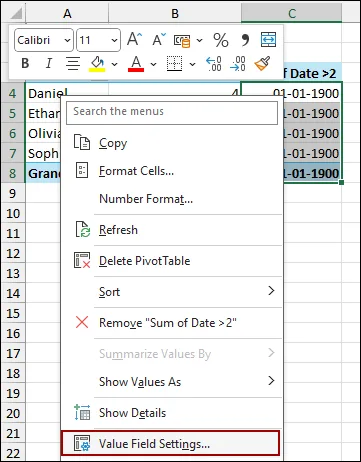Click the Value Field Settings icon
Viewport: 361px width, 462px height.
[82, 444]
